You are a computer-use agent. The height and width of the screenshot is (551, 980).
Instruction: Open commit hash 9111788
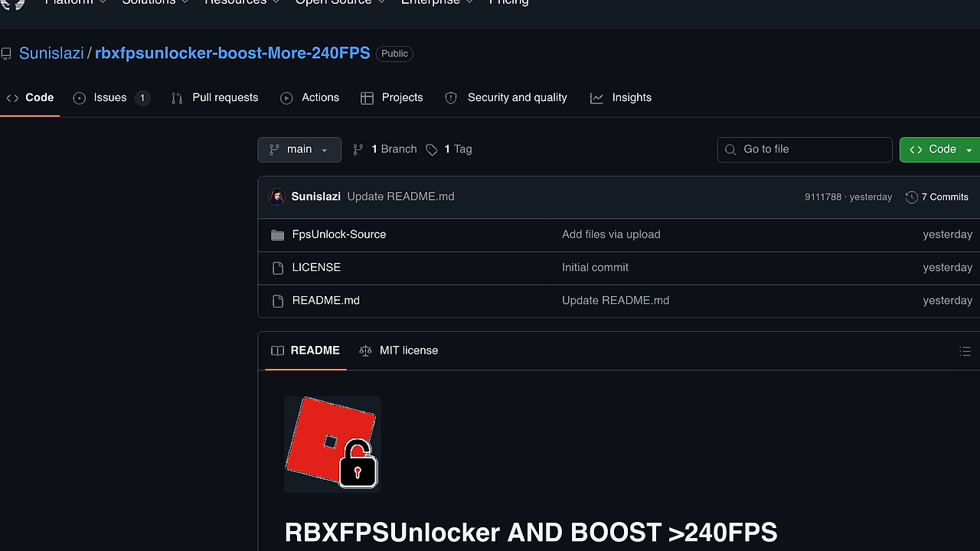point(823,197)
